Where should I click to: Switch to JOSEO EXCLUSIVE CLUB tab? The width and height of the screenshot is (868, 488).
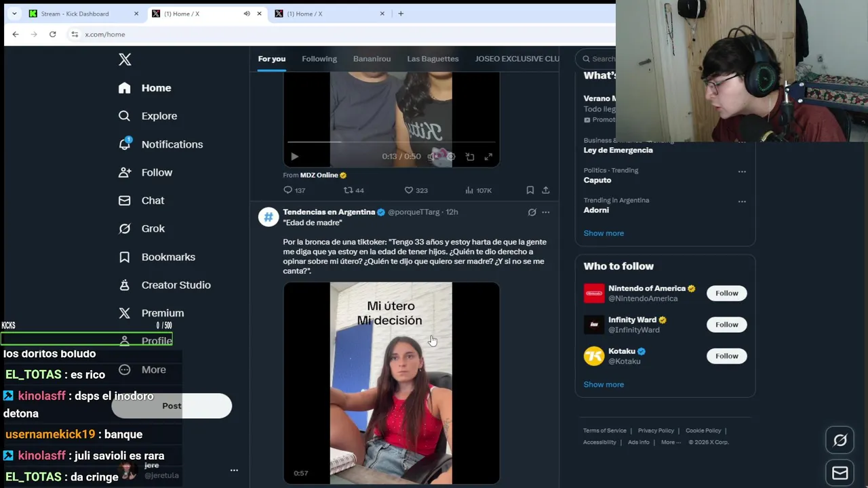[517, 59]
